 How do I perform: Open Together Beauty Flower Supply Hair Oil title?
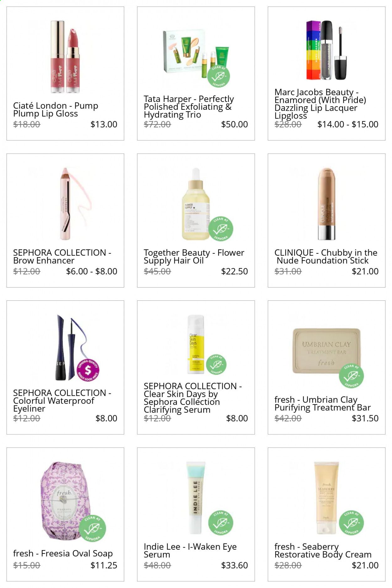pos(194,257)
